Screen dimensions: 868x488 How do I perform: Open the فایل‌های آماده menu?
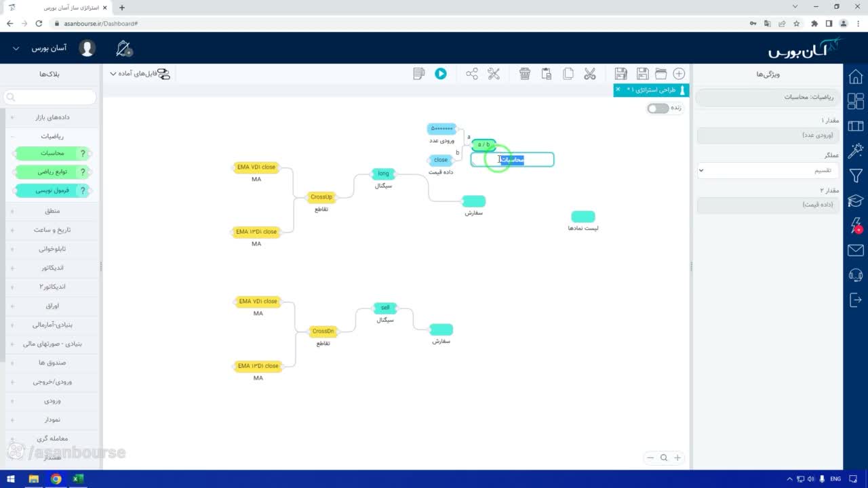(x=138, y=74)
